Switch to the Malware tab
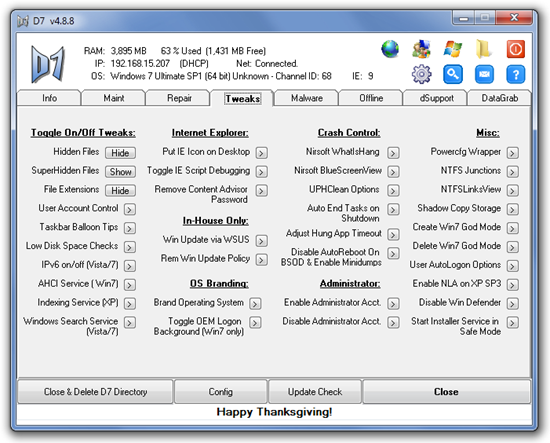The height and width of the screenshot is (443, 550). pyautogui.click(x=307, y=98)
